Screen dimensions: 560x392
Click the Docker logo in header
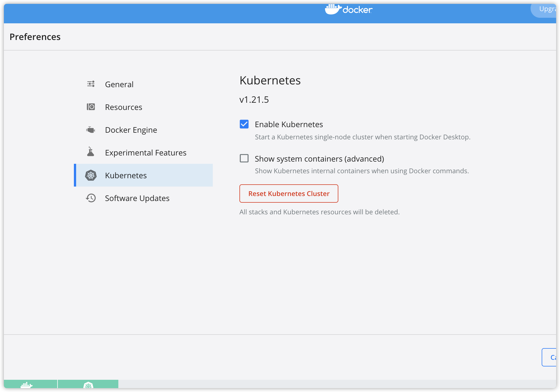pyautogui.click(x=349, y=10)
